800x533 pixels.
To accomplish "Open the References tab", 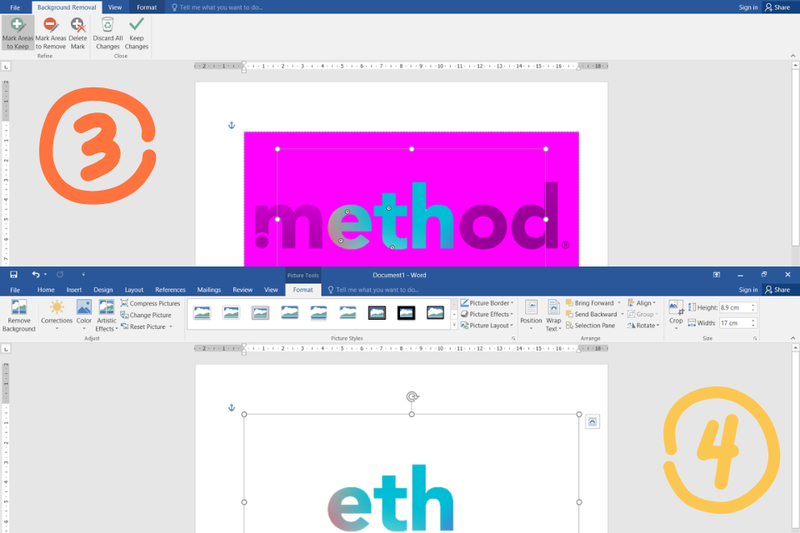I will click(x=170, y=290).
